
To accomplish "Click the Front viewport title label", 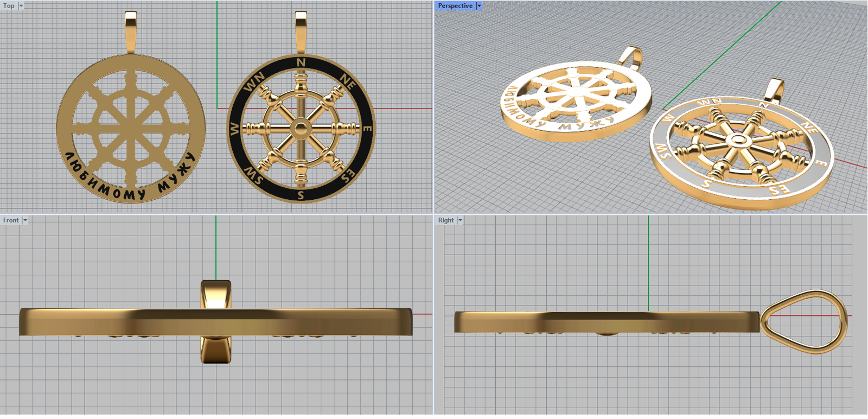I will click(10, 220).
